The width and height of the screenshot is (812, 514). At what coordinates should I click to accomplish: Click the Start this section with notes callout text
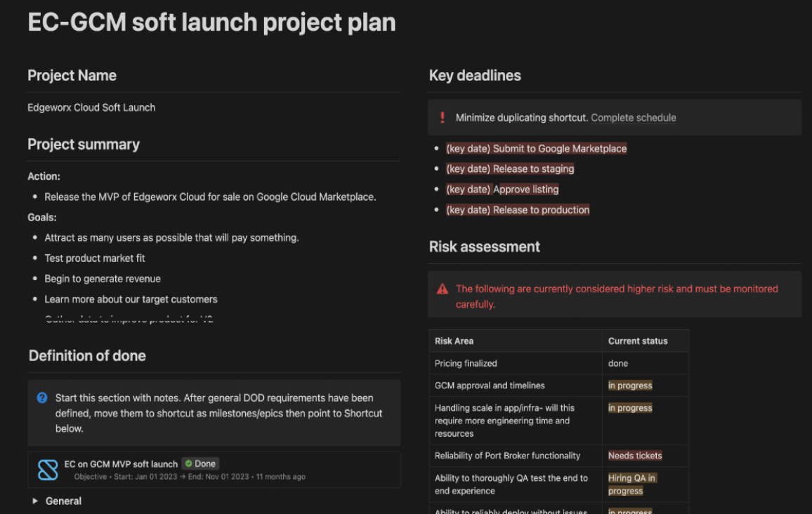point(218,413)
